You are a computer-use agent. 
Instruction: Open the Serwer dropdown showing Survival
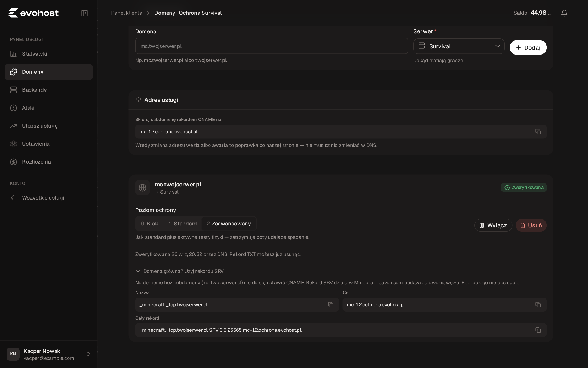pyautogui.click(x=459, y=46)
